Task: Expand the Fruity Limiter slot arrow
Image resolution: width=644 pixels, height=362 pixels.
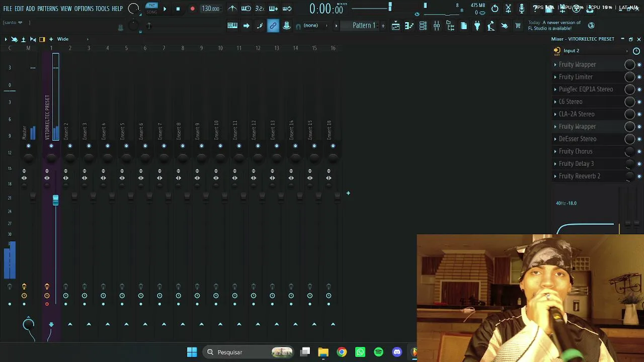Action: click(555, 77)
